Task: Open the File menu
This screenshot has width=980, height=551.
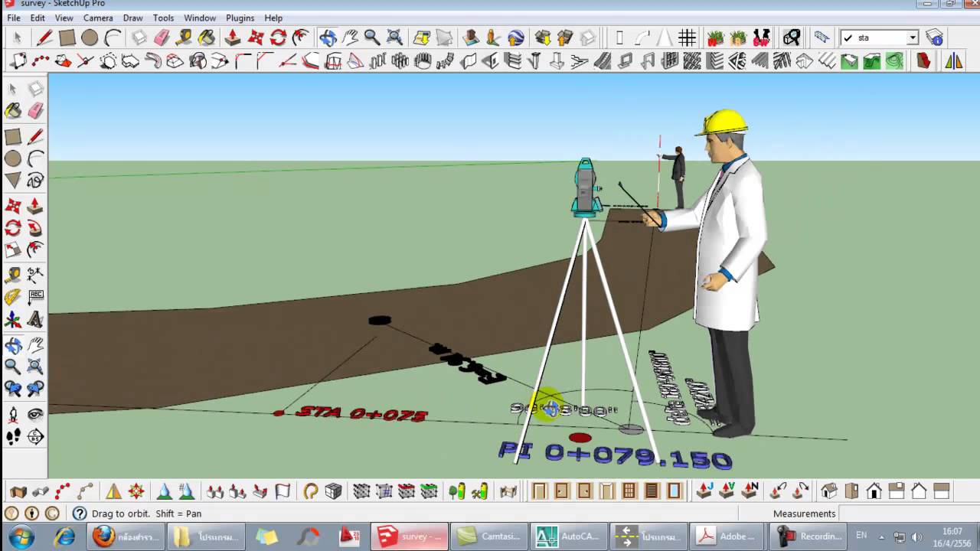Action: pyautogui.click(x=12, y=18)
